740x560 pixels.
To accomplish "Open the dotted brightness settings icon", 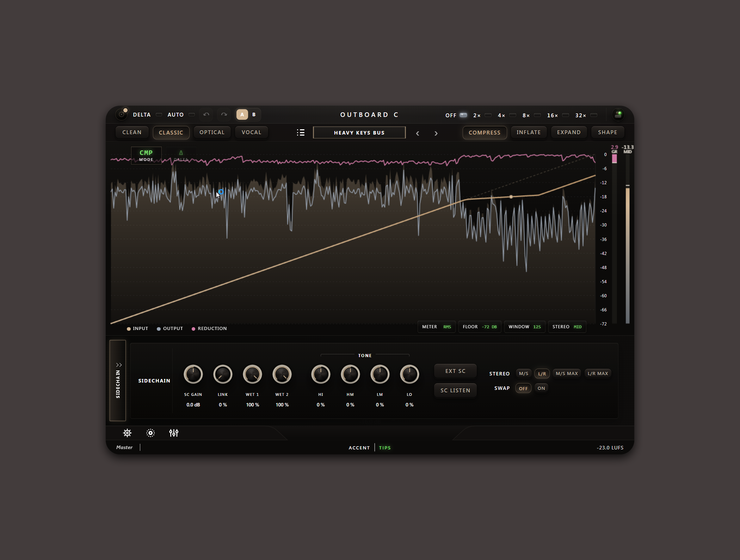I will tap(150, 433).
